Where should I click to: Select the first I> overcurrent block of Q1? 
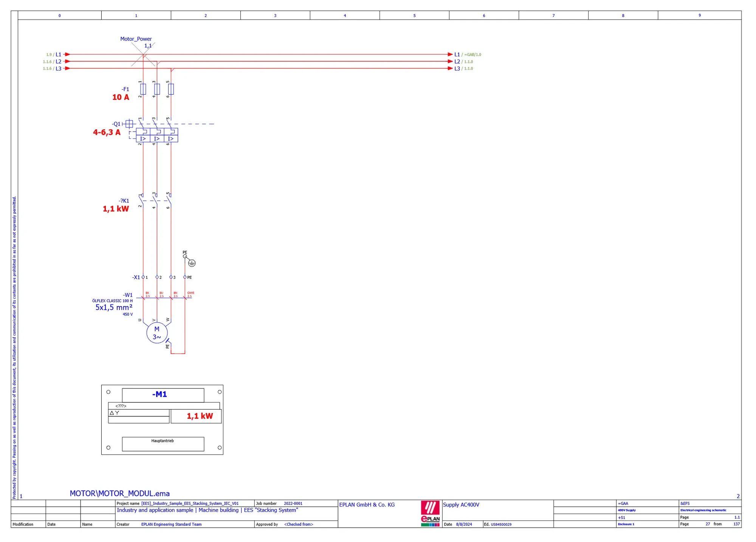[x=143, y=139]
